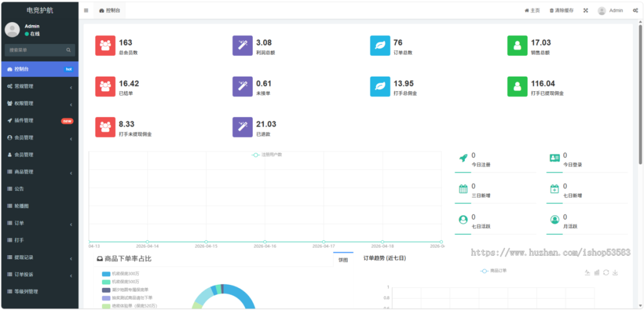
Task: Click the 清除缓存 clear cache button
Action: pos(561,11)
